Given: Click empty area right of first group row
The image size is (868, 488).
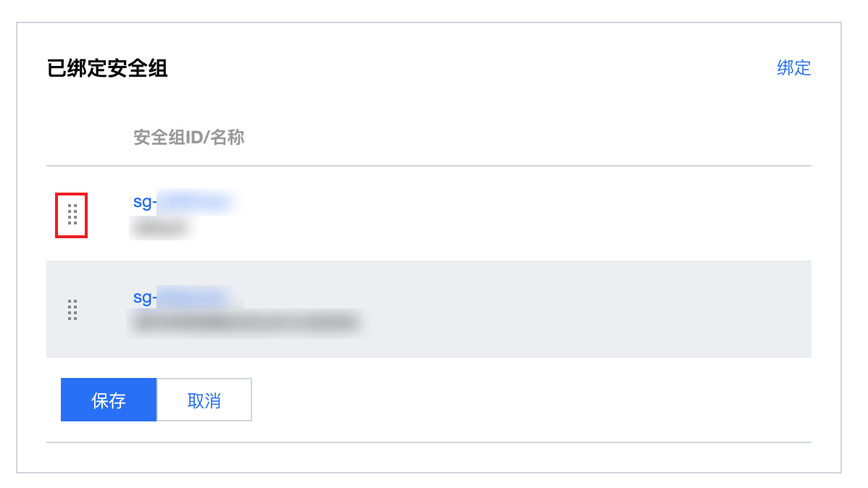Looking at the screenshot, I should pyautogui.click(x=526, y=214).
